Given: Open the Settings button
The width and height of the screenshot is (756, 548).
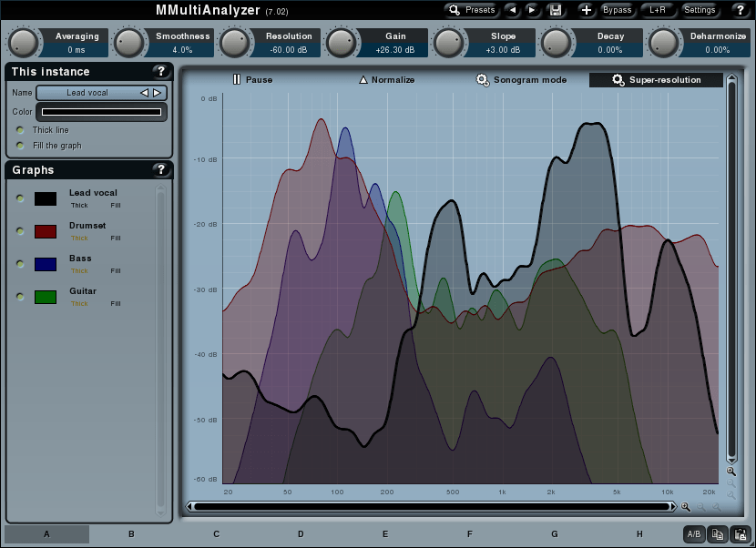Looking at the screenshot, I should point(700,10).
